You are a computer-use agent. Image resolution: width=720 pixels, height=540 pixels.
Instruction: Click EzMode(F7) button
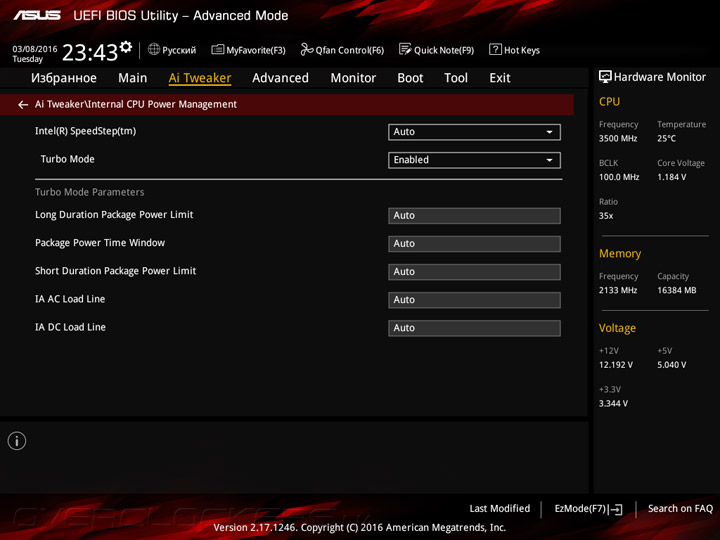tap(580, 509)
